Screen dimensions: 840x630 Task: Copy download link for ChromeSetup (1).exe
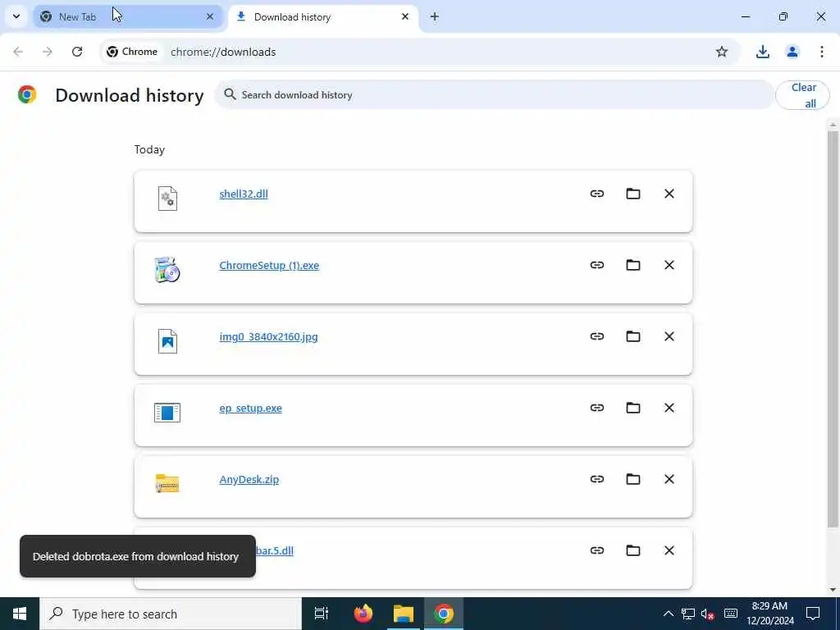point(597,265)
